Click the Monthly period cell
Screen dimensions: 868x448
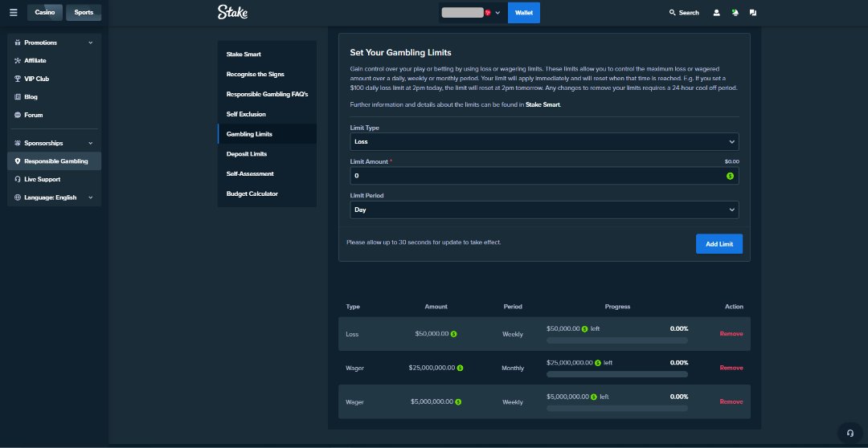[513, 369]
